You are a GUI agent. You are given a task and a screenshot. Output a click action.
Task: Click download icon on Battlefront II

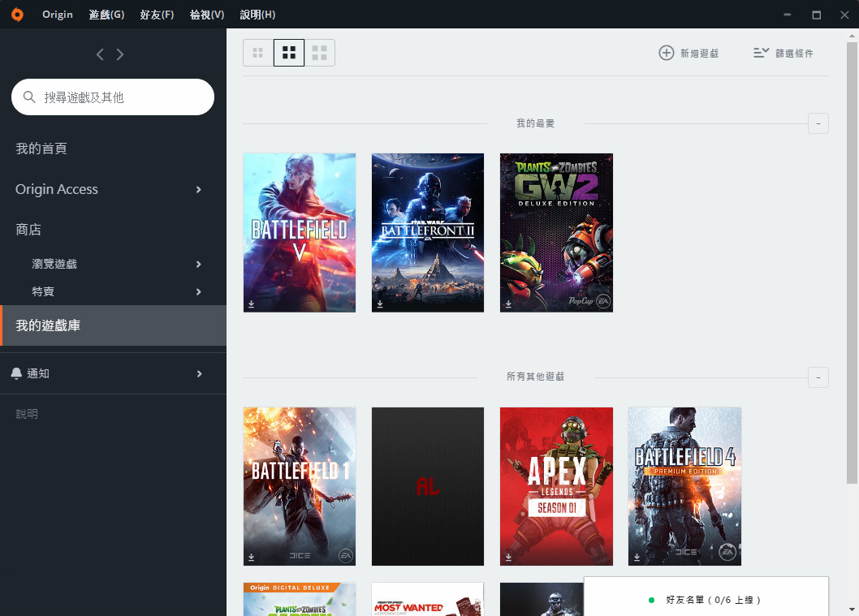(380, 304)
